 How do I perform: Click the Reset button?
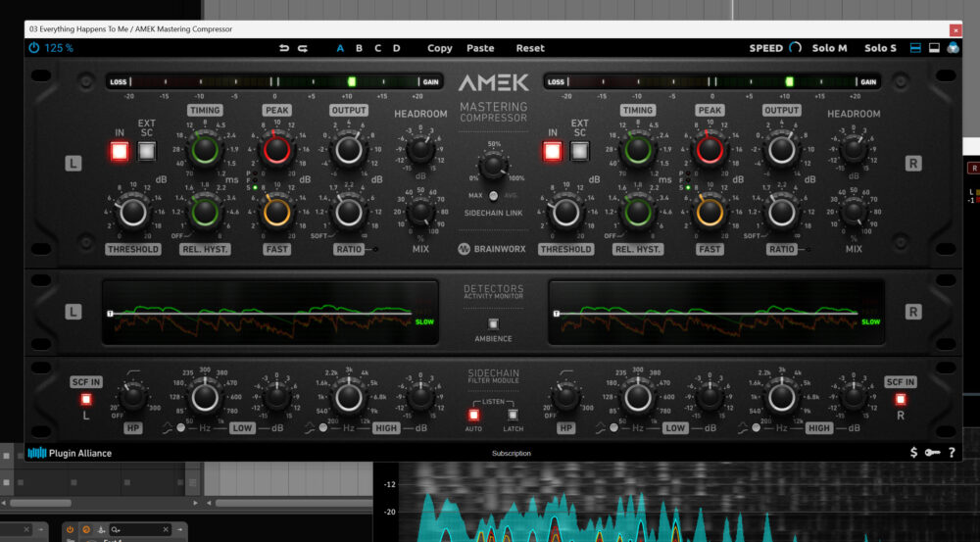point(530,48)
